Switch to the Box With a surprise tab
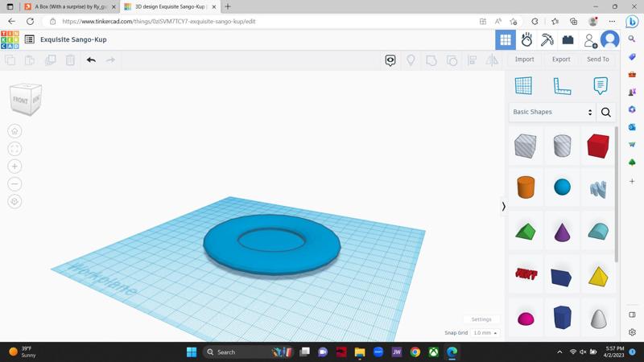644x362 pixels. 68,6
